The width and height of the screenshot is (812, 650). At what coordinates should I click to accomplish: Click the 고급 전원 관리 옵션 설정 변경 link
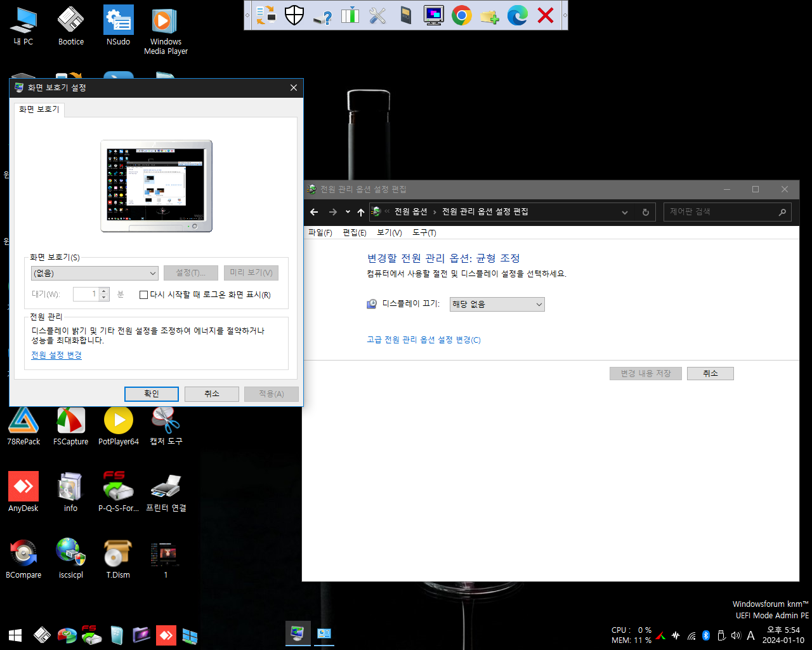coord(424,340)
